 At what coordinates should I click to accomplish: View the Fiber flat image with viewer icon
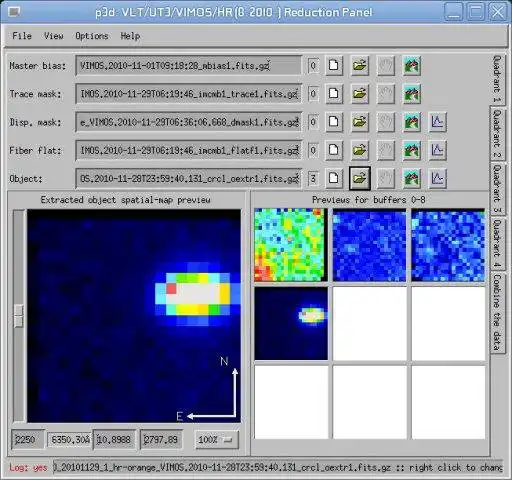[412, 150]
